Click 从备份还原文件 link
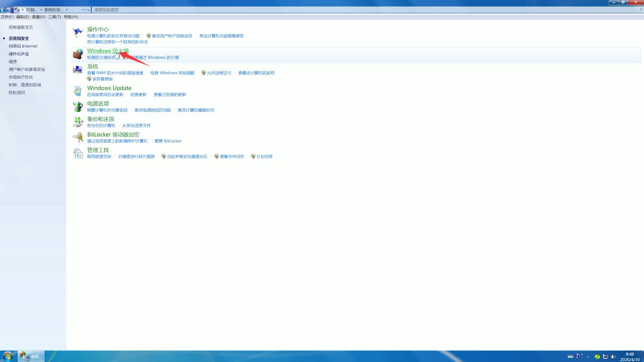The image size is (644, 362). click(x=136, y=125)
